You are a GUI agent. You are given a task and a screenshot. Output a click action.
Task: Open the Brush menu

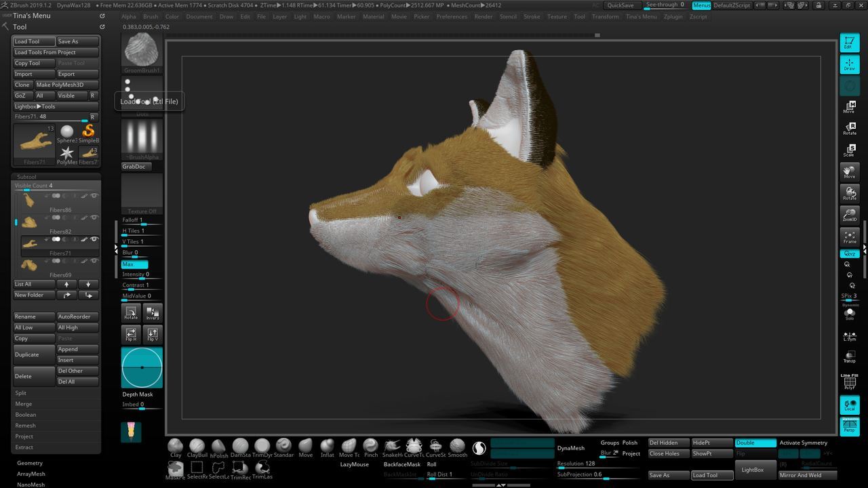tap(151, 16)
